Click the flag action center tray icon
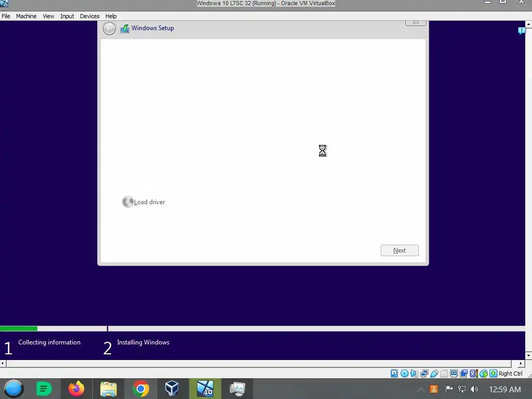 tap(449, 389)
